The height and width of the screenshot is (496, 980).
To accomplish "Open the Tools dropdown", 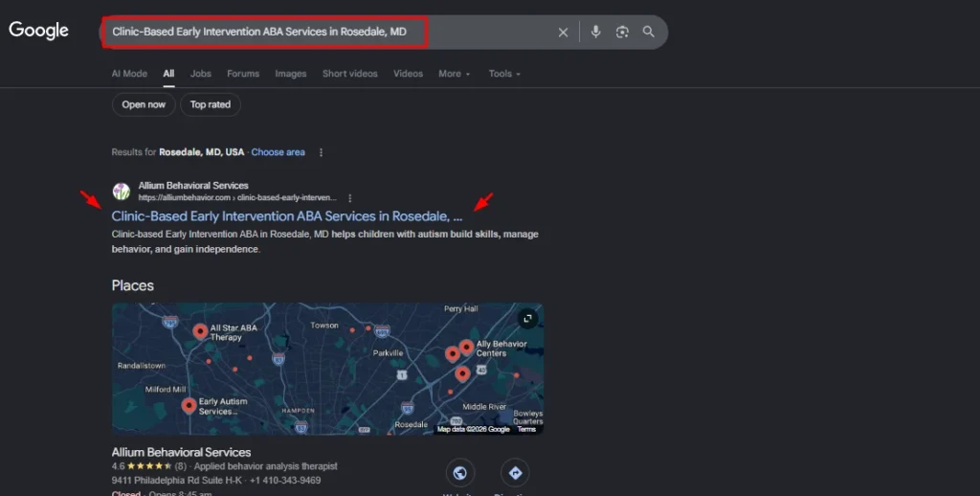I will tap(504, 74).
